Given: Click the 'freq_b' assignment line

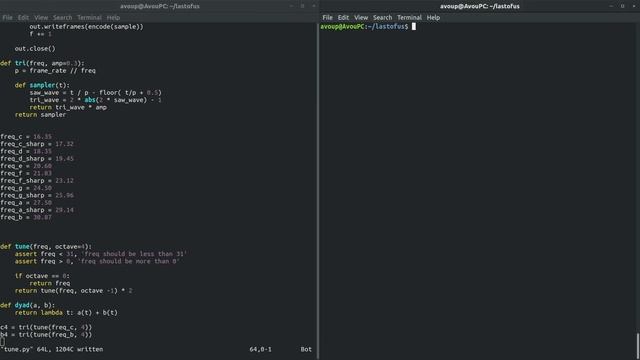Looking at the screenshot, I should (26, 218).
